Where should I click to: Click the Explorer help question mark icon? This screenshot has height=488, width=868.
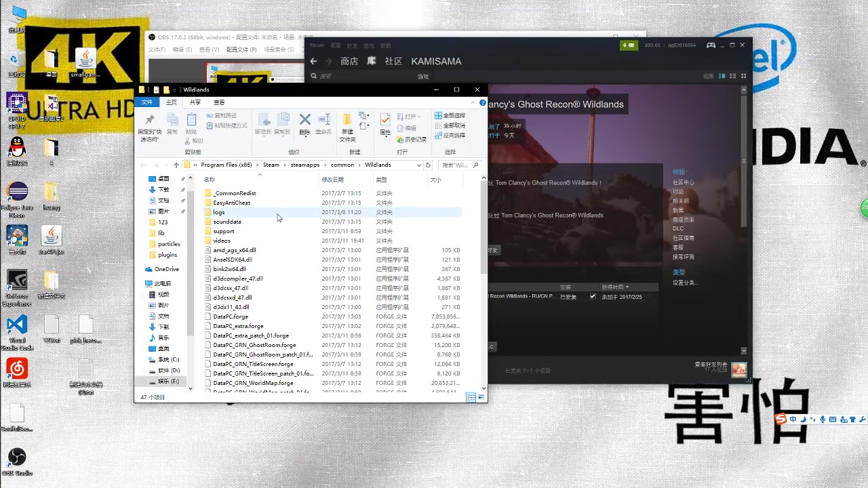click(484, 103)
